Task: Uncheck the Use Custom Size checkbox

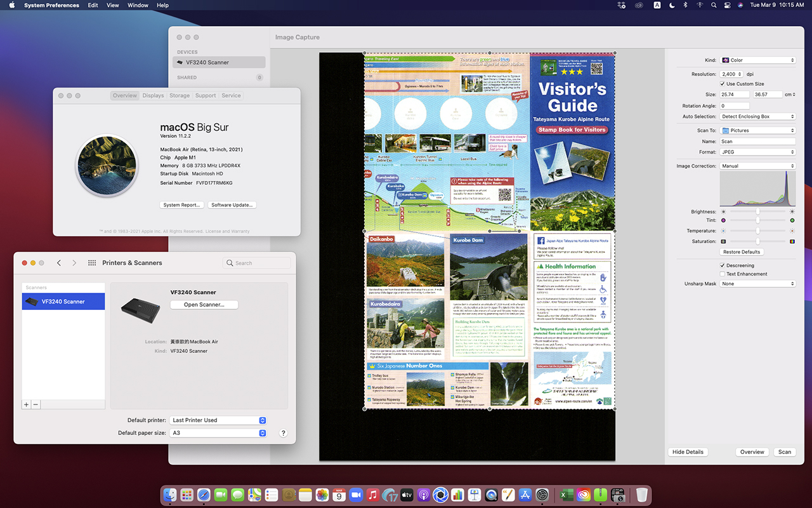Action: click(x=723, y=84)
